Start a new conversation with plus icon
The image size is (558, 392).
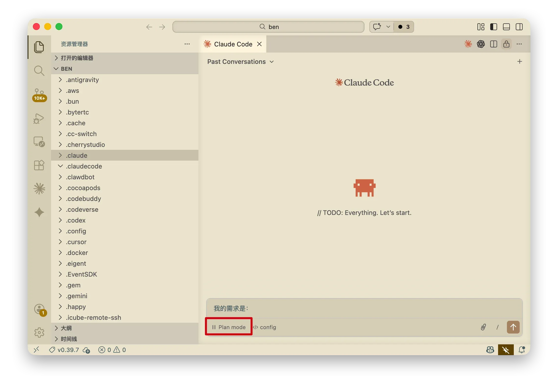tap(520, 61)
